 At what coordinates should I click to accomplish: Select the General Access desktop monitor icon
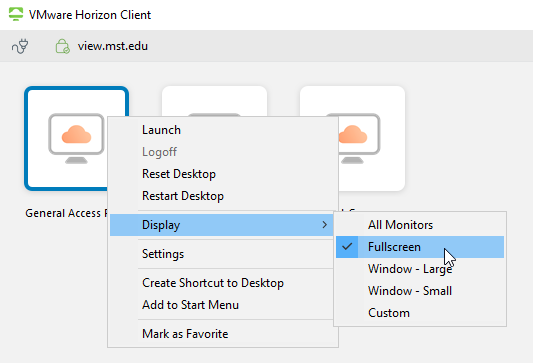pos(76,138)
